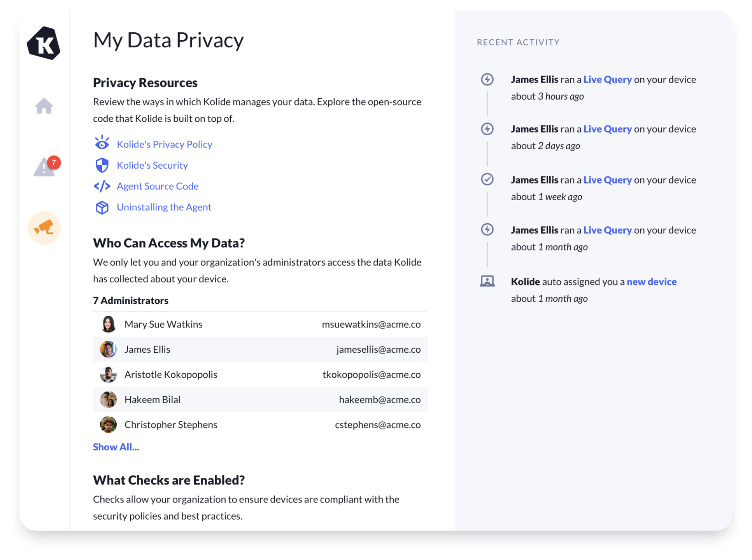
Task: Click the Kolide K logo
Action: pyautogui.click(x=44, y=43)
